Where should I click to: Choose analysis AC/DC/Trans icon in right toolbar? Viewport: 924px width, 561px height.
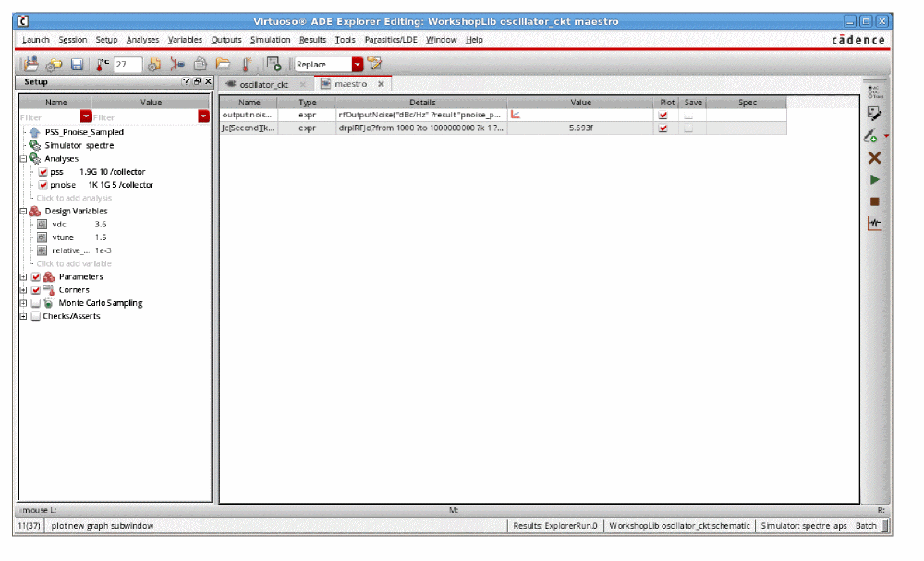pyautogui.click(x=875, y=91)
